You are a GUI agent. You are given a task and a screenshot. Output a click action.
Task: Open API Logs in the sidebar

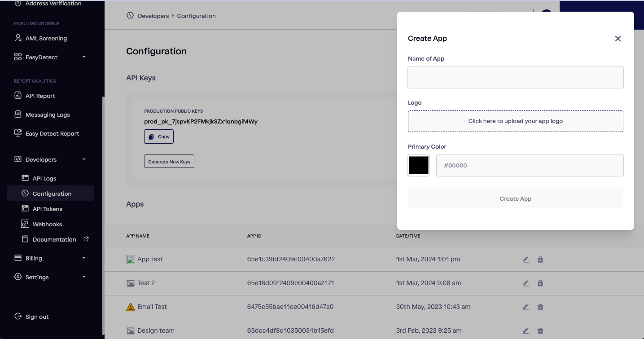pyautogui.click(x=44, y=178)
